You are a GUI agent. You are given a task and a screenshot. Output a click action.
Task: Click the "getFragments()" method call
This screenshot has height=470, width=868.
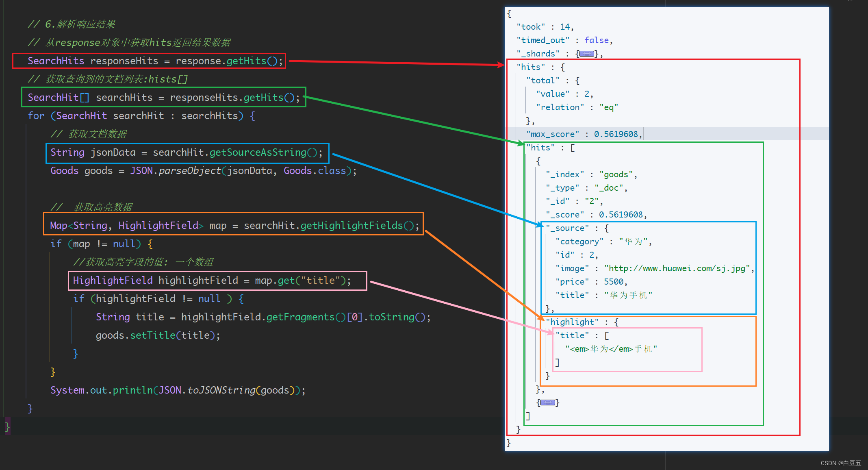(x=306, y=317)
